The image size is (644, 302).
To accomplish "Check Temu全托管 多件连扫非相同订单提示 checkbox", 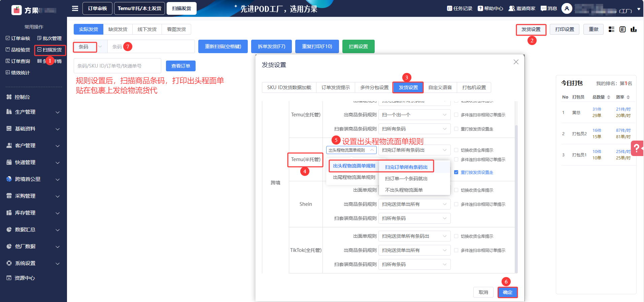I will coord(456,115).
